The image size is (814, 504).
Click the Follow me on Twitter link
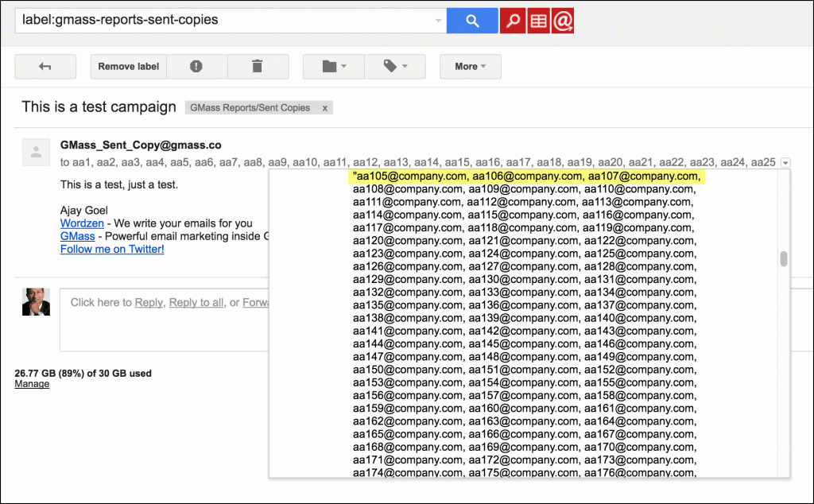click(x=112, y=249)
